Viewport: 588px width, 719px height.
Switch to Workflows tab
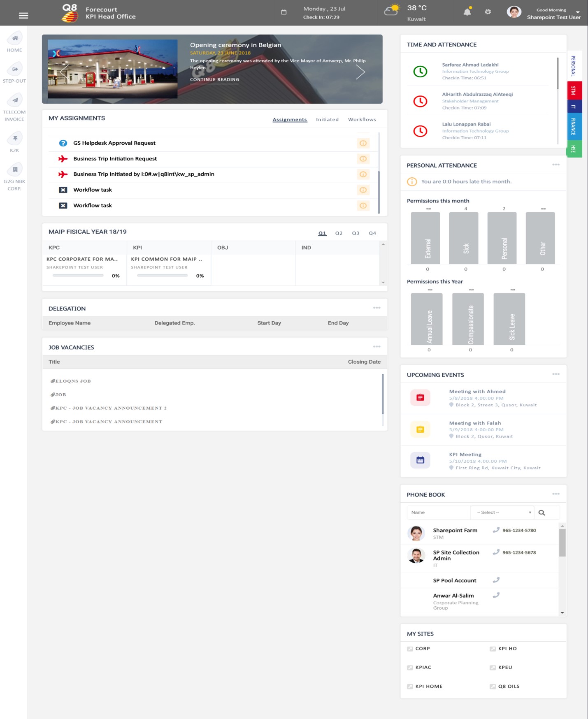(362, 120)
